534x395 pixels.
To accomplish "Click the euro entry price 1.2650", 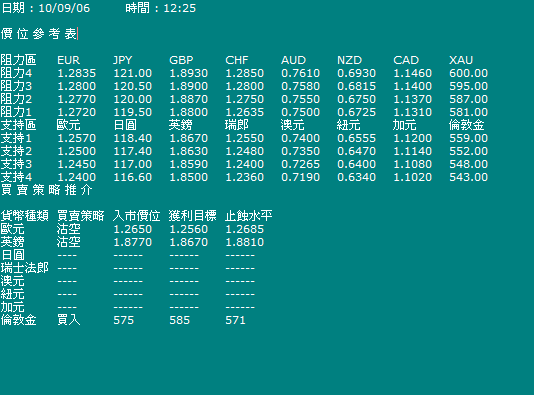I will [x=132, y=229].
